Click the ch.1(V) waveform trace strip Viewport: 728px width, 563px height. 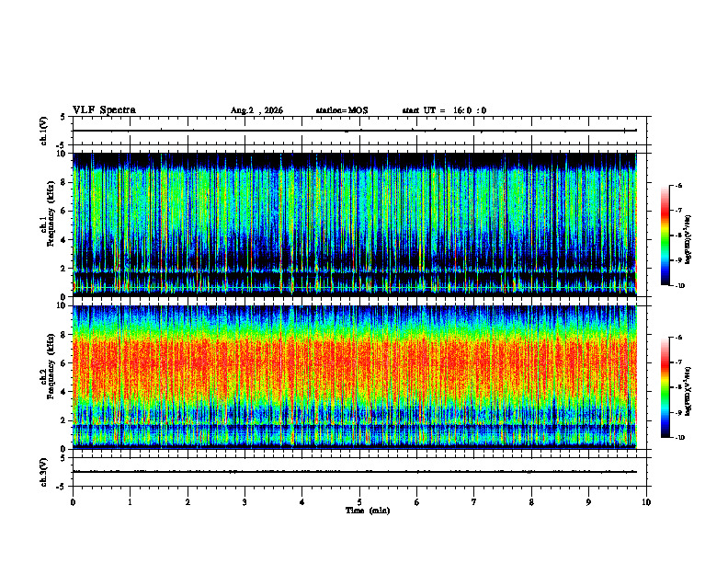(359, 131)
